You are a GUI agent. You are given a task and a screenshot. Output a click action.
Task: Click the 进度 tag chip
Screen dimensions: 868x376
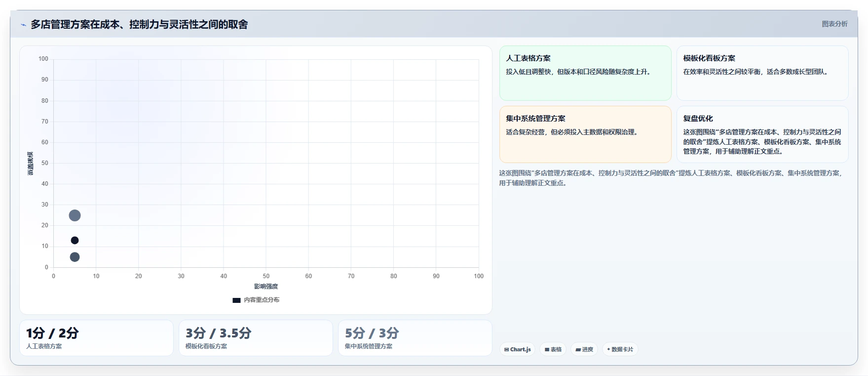coord(584,349)
